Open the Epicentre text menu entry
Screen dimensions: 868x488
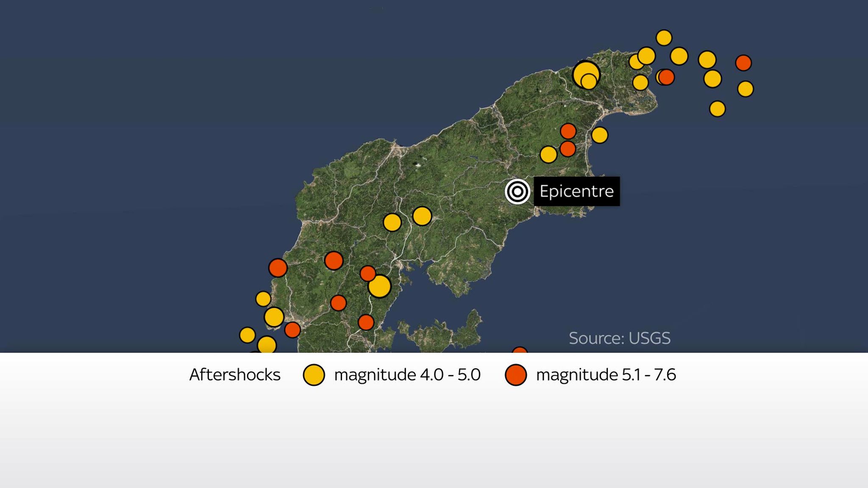pos(576,191)
